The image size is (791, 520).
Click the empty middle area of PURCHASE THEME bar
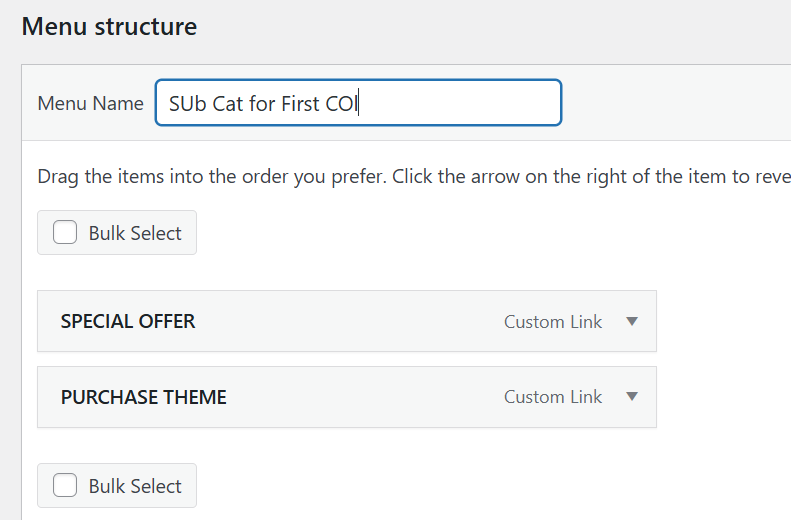click(363, 397)
